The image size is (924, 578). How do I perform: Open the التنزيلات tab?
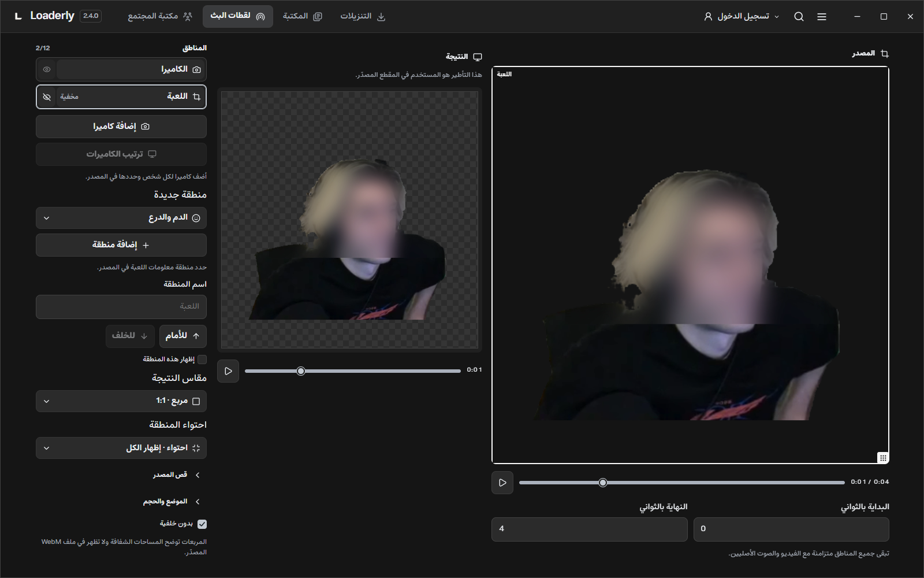tap(363, 17)
